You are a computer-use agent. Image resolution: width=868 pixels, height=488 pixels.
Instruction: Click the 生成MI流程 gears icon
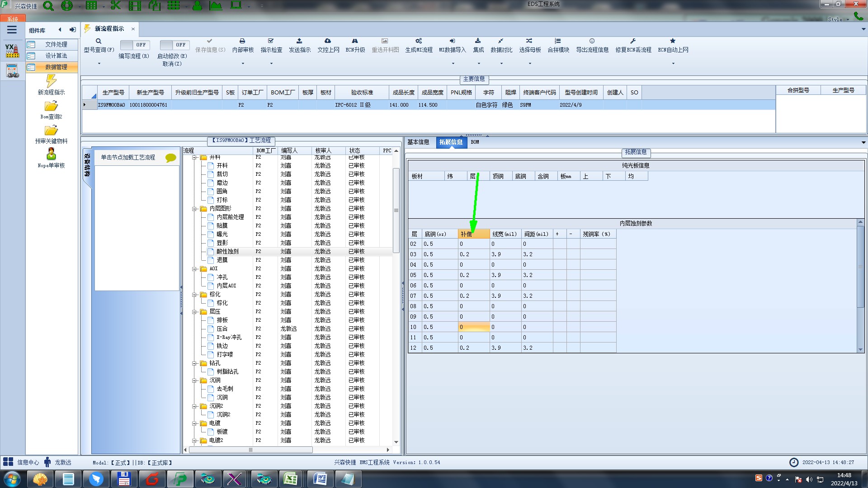coord(419,41)
